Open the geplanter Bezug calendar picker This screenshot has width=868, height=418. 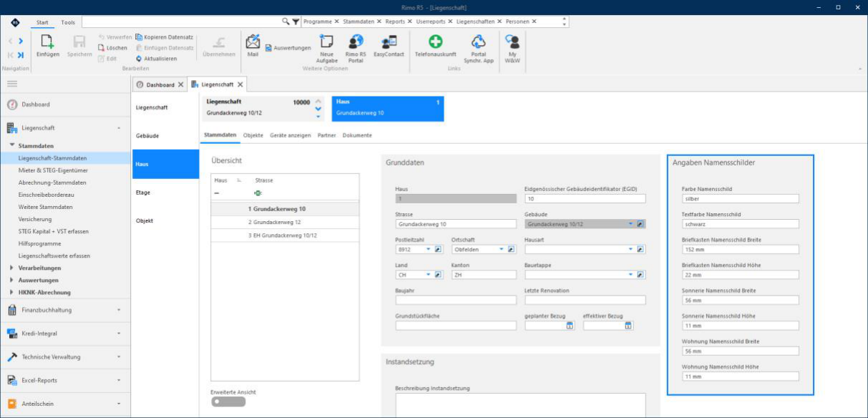570,326
